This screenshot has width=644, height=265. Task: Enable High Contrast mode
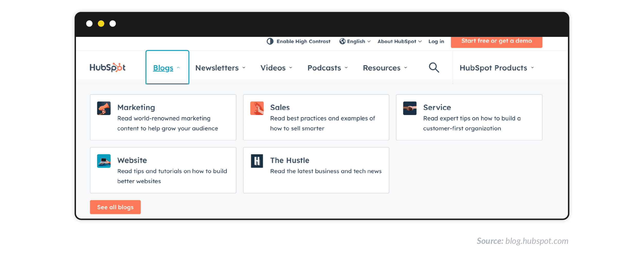(x=298, y=42)
